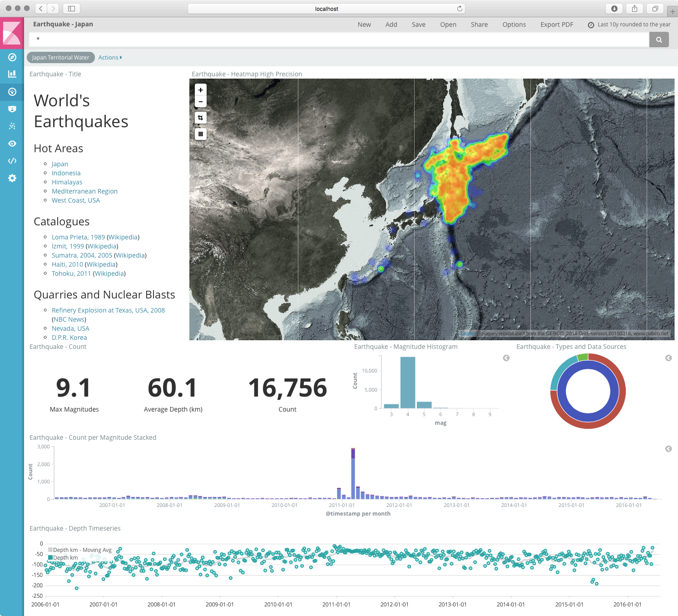Select the draw rectangle tool on map
Viewport: 678px width, 616px height.
pyautogui.click(x=201, y=134)
